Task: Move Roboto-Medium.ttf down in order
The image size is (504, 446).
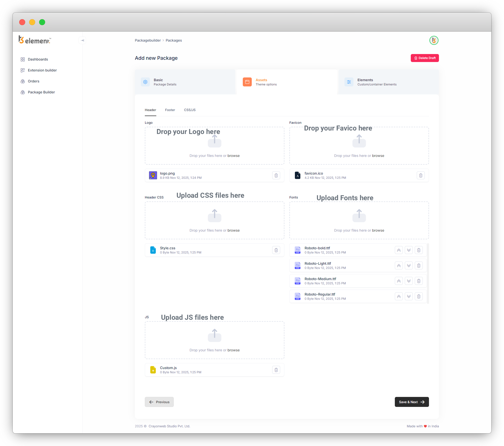Action: tap(409, 281)
